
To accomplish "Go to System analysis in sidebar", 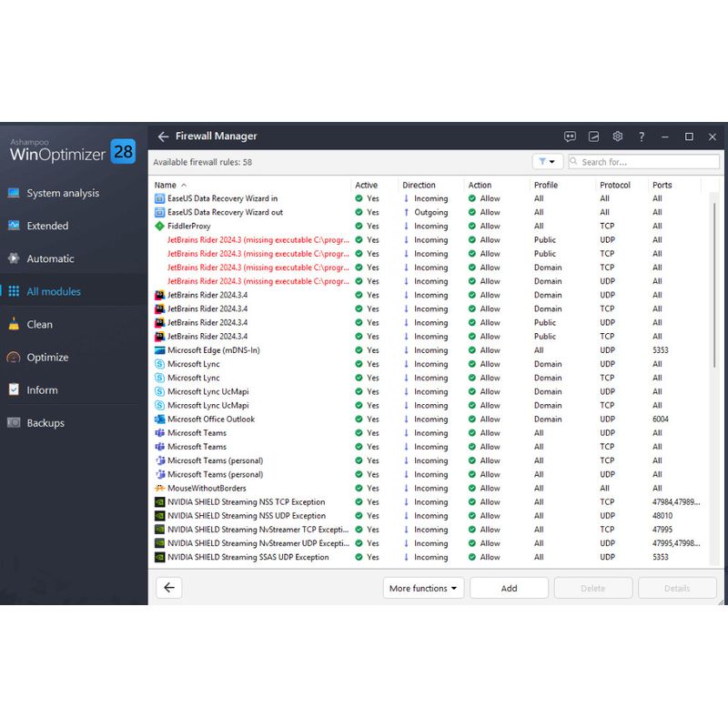I will [x=63, y=193].
